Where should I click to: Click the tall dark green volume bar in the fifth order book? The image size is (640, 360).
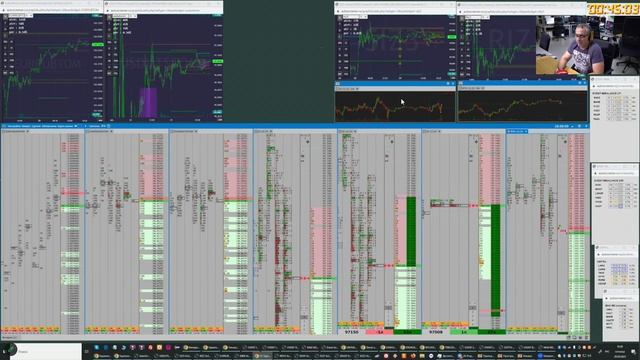411,231
